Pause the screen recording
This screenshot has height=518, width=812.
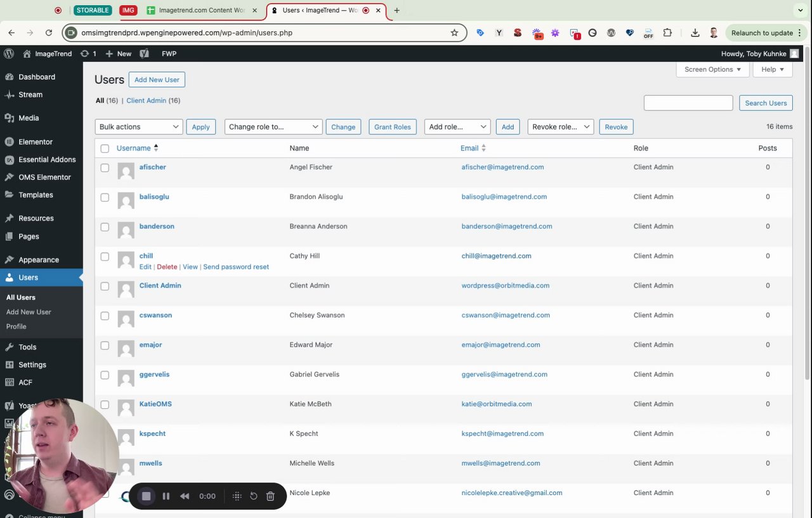pyautogui.click(x=166, y=496)
